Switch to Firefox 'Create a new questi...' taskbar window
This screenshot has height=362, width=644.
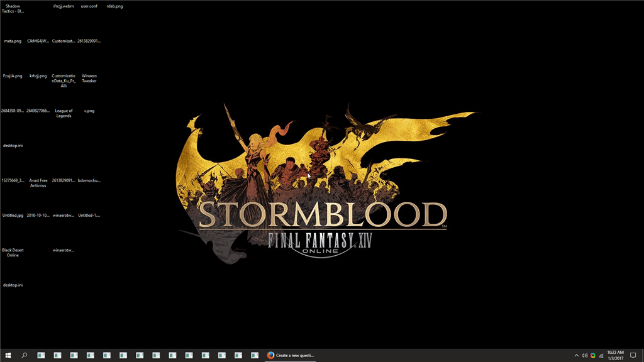coord(291,356)
